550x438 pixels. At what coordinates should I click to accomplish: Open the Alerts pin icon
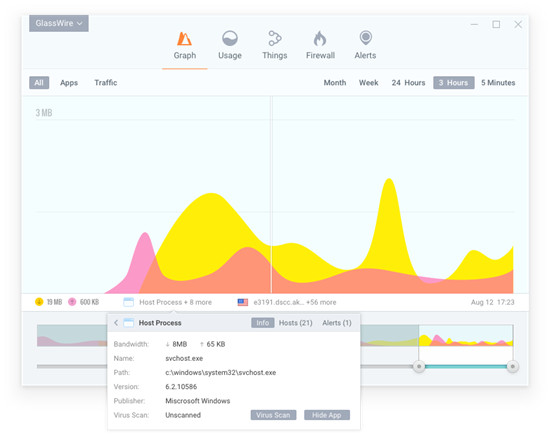point(365,38)
